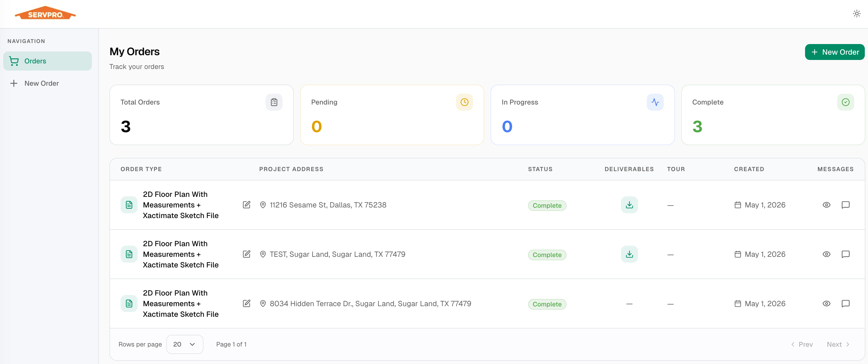This screenshot has height=364, width=868.
Task: Click document icon for TEST, Sugar Land order
Action: [x=129, y=254]
